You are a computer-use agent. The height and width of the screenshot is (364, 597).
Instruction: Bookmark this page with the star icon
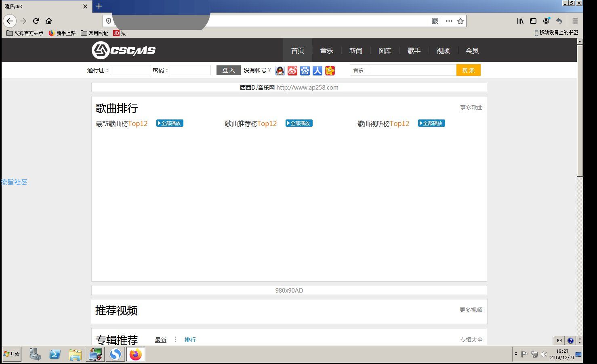click(460, 21)
